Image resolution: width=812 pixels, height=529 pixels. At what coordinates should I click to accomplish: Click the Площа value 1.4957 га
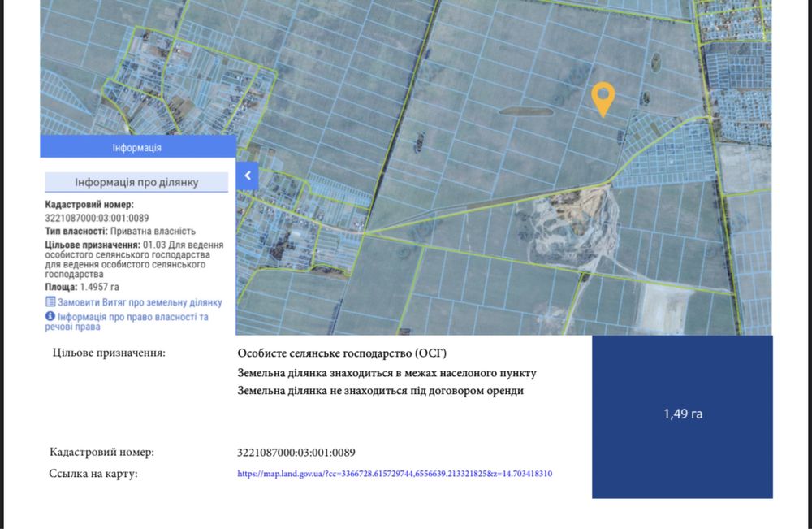[99, 287]
